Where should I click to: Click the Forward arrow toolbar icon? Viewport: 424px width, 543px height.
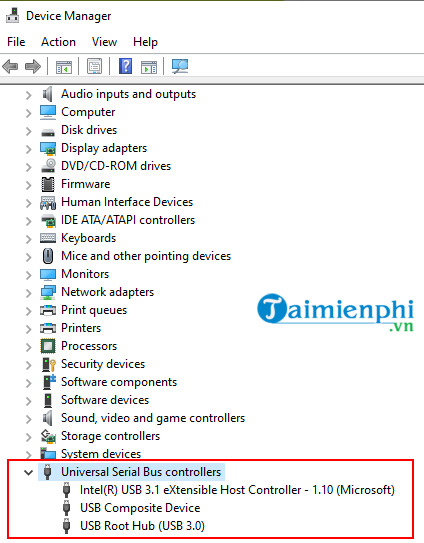pyautogui.click(x=33, y=66)
